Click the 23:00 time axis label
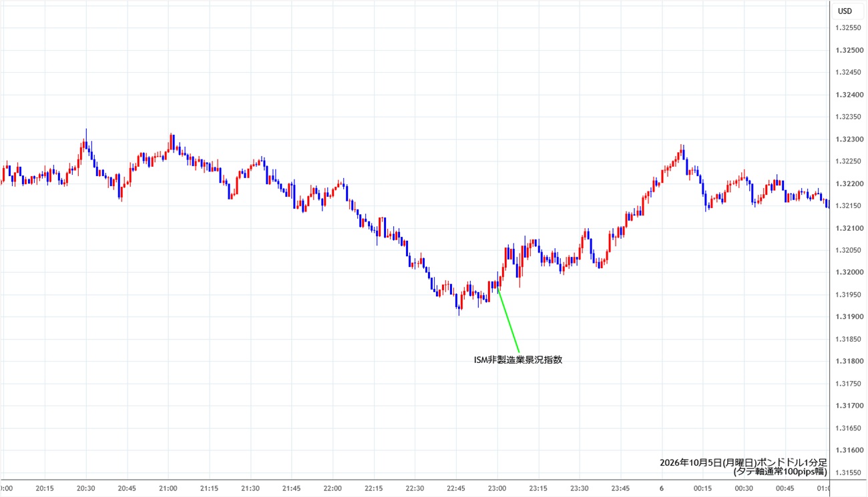868x497 pixels. pos(497,488)
